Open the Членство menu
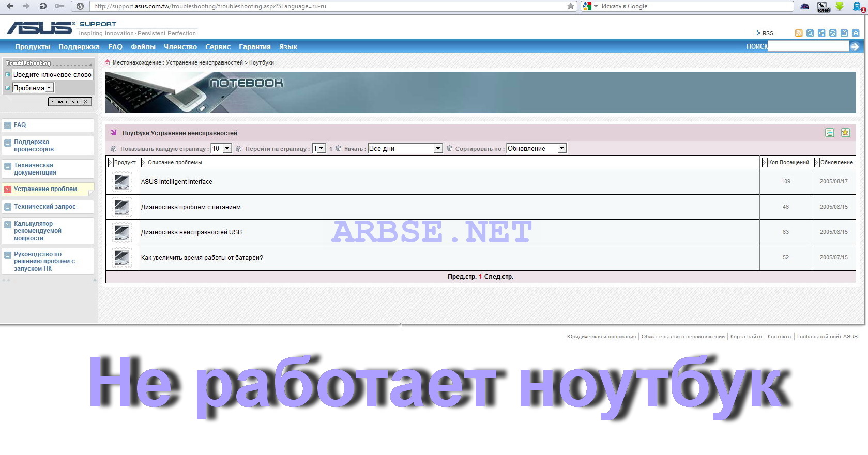 (x=180, y=46)
